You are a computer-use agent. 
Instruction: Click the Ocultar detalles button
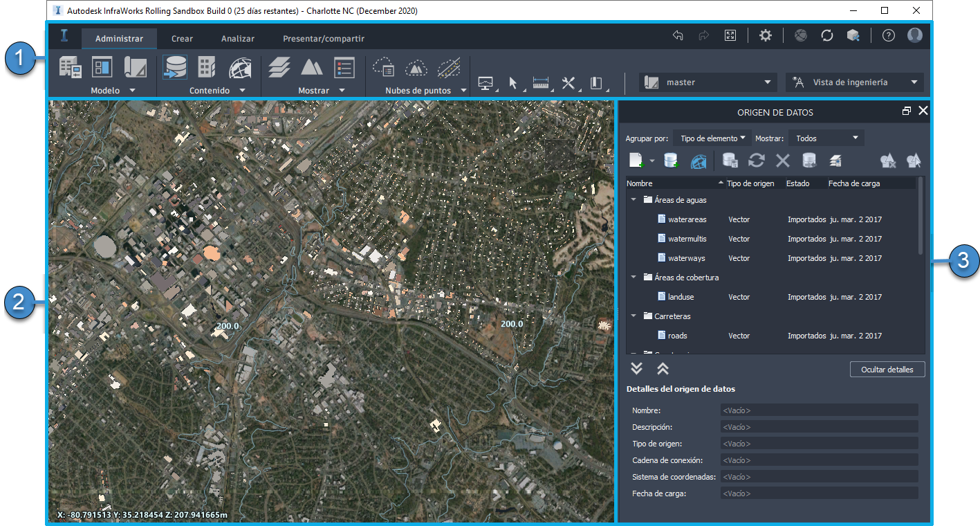[x=887, y=370]
